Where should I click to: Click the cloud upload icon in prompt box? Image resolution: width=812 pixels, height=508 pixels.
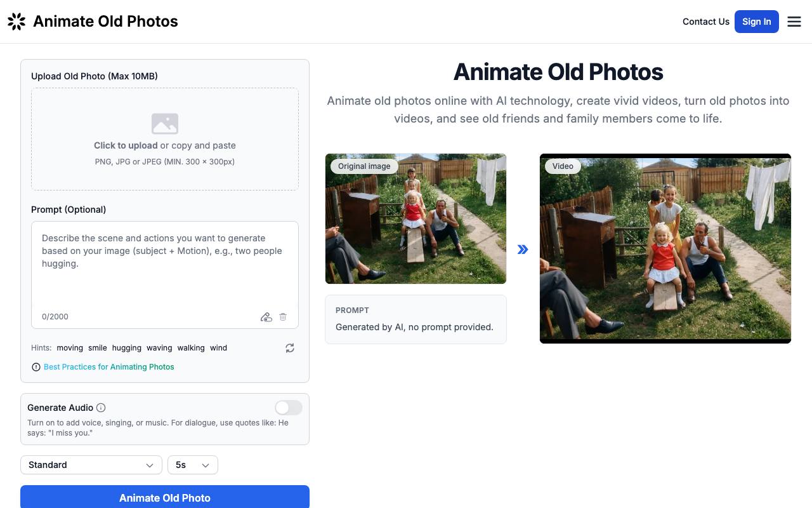266,317
